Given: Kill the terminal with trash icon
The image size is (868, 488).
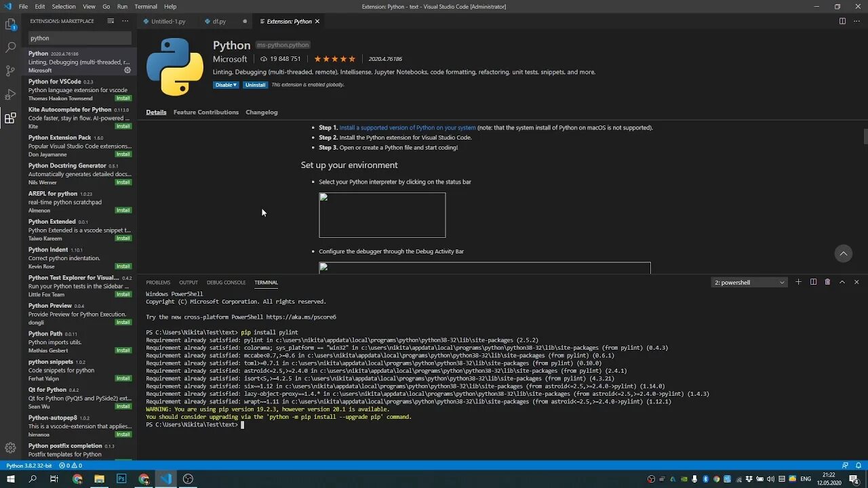Looking at the screenshot, I should click(x=827, y=282).
